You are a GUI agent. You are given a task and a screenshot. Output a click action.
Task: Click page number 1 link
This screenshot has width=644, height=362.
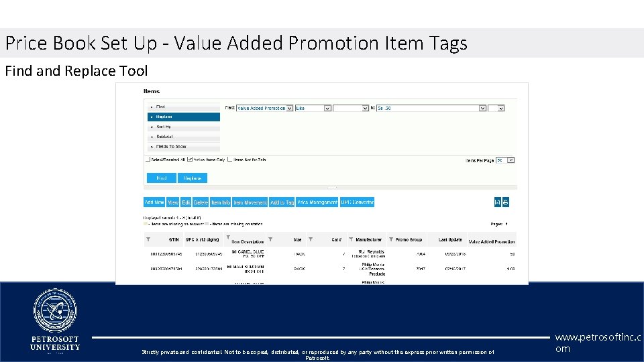pyautogui.click(x=506, y=224)
